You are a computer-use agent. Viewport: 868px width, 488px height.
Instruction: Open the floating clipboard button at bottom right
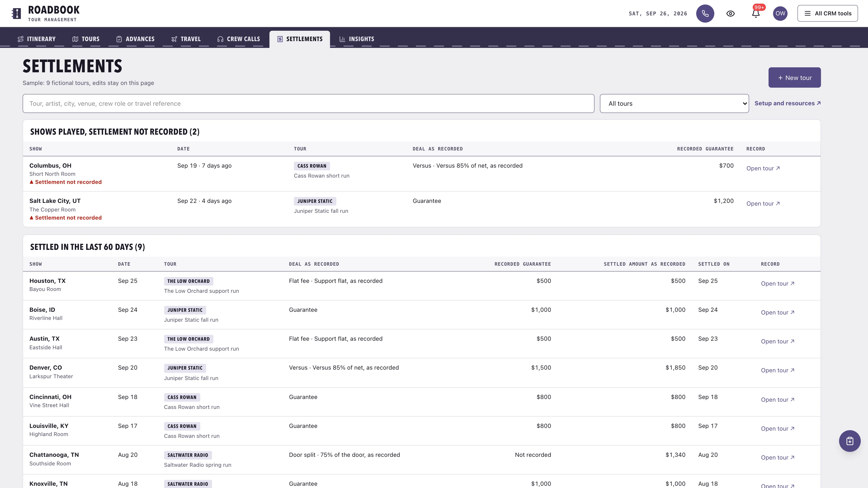[849, 441]
